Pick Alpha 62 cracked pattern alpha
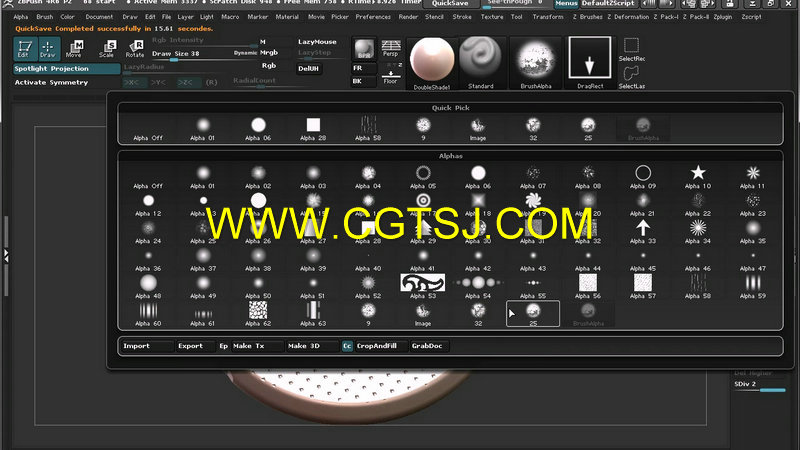 pos(258,314)
